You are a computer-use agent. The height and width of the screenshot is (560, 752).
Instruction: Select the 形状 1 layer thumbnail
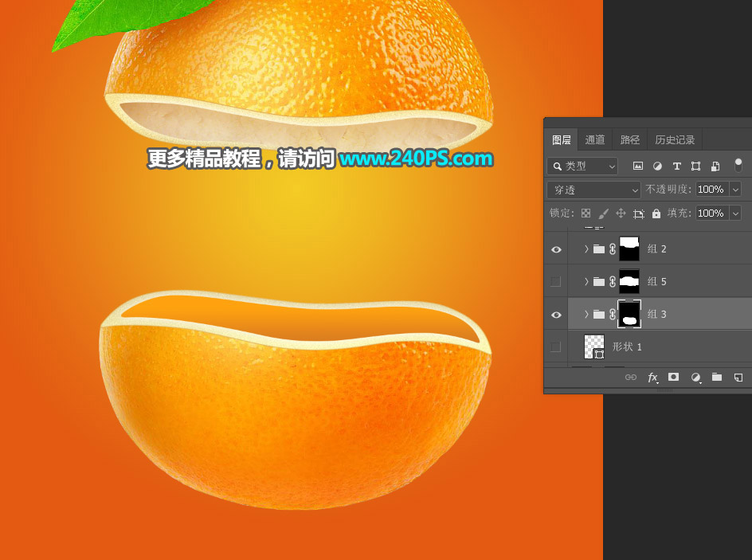point(594,347)
